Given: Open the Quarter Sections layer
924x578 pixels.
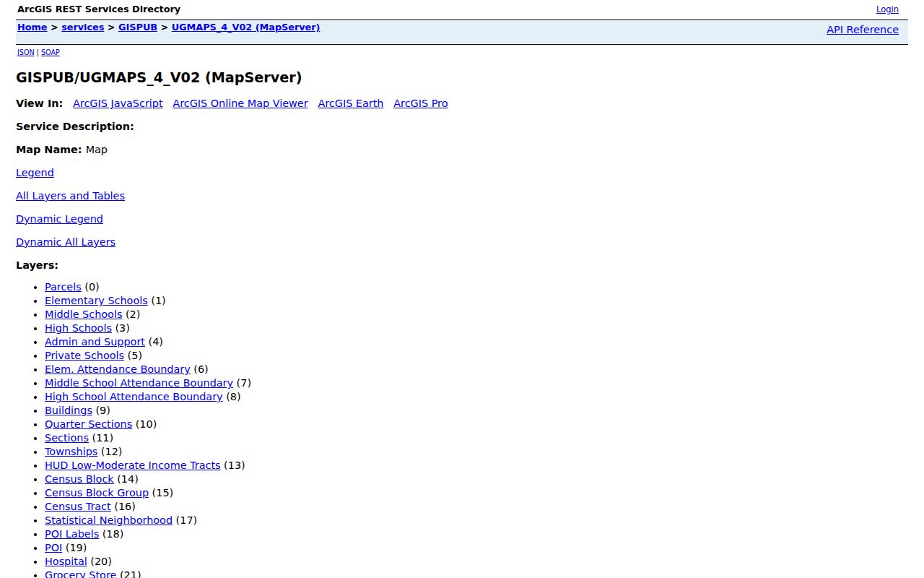Looking at the screenshot, I should pyautogui.click(x=88, y=424).
